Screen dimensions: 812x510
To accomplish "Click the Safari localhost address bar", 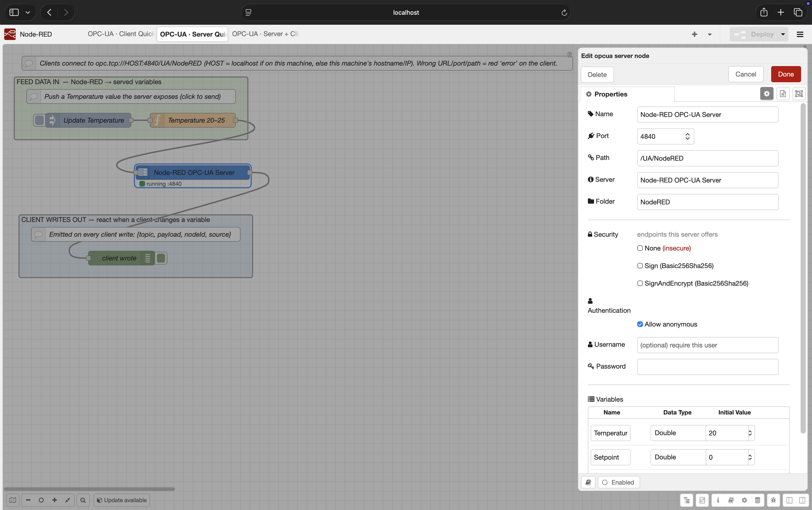I will 406,13.
